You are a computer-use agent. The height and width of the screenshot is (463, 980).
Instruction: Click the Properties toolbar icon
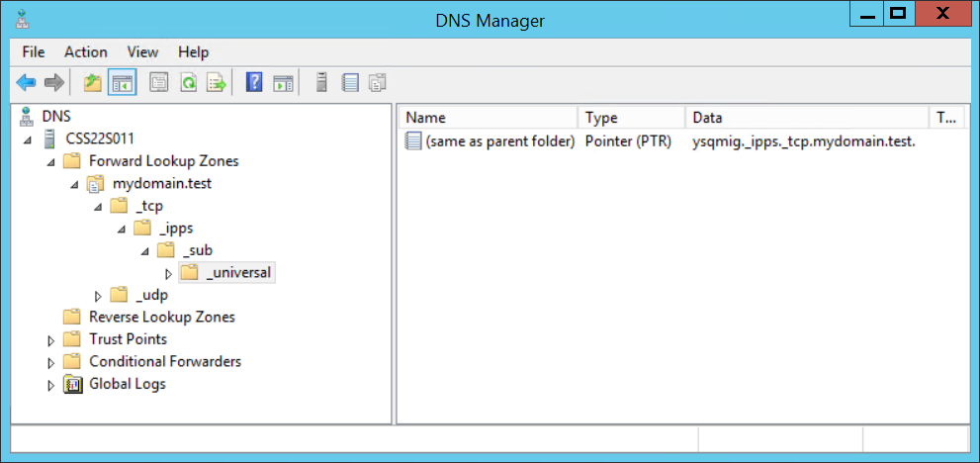158,83
